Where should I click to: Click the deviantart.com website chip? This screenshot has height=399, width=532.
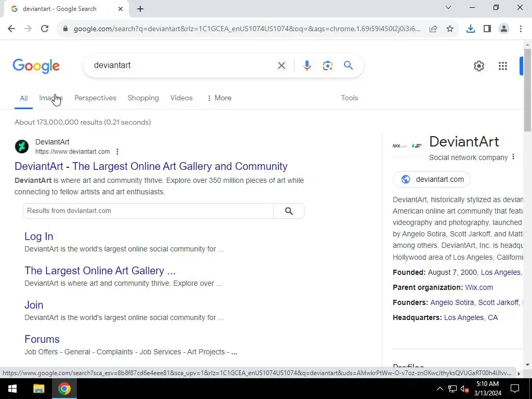[x=432, y=179]
